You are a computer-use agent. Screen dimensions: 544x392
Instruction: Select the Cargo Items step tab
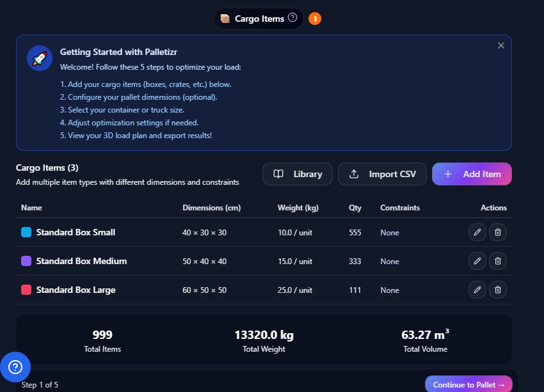259,19
